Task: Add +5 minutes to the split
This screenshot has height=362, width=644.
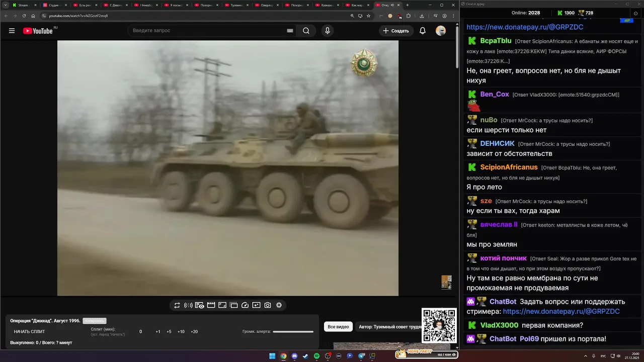Action: [169, 332]
